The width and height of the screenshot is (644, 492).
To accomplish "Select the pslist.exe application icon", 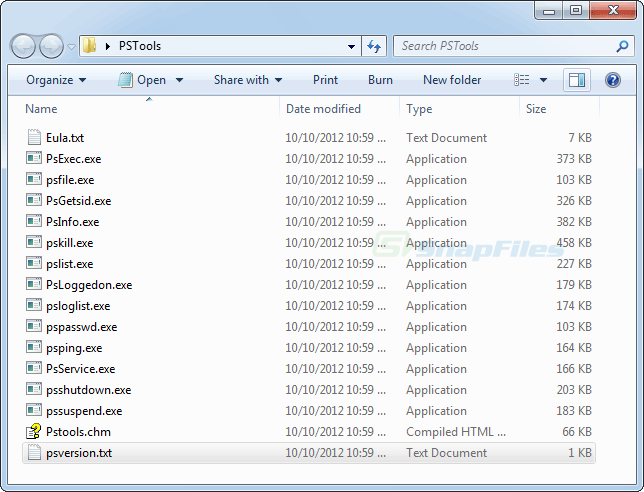I will click(x=34, y=262).
